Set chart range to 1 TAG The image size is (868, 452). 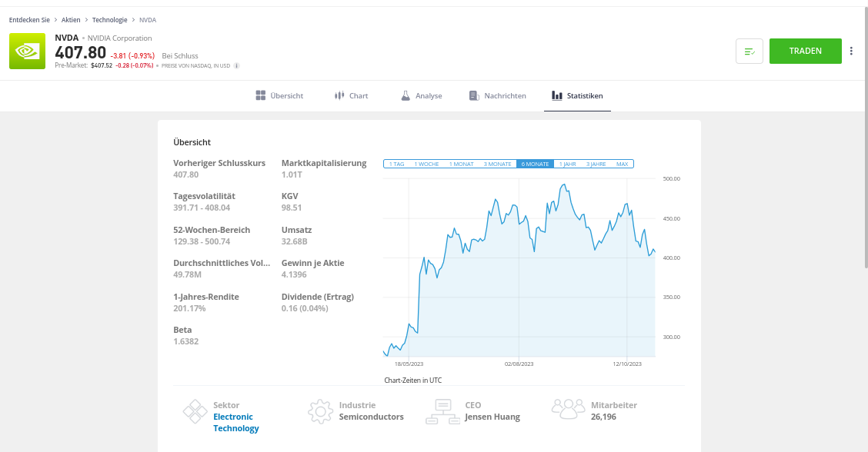[397, 164]
